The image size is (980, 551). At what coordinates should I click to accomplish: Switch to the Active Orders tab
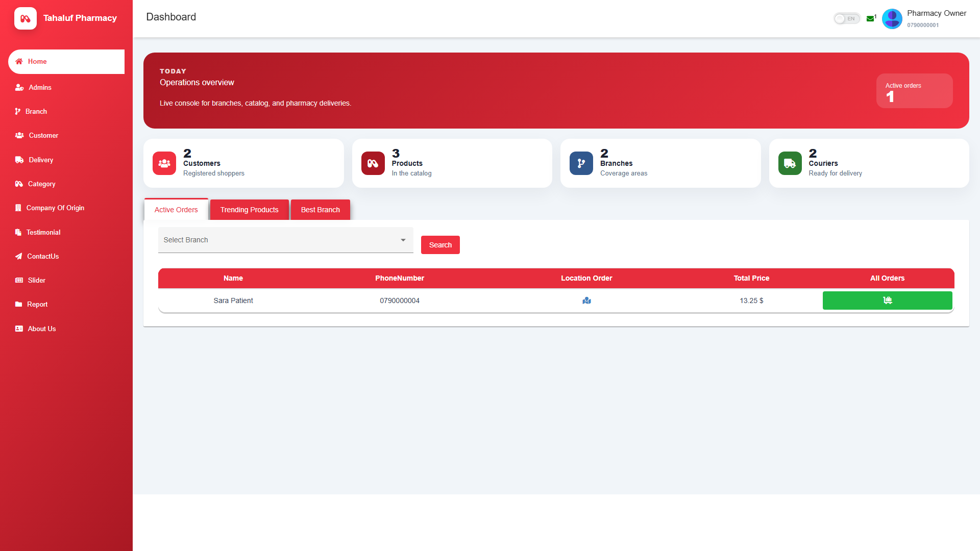point(176,210)
